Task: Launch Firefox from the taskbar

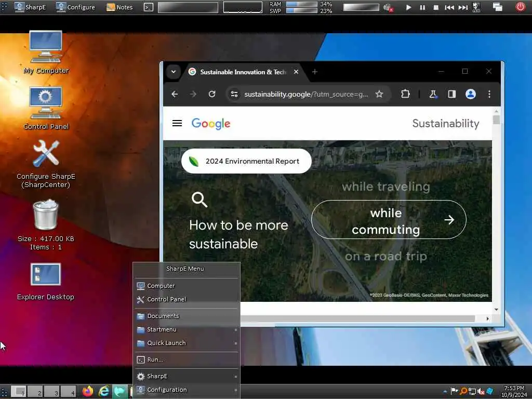Action: (88, 391)
